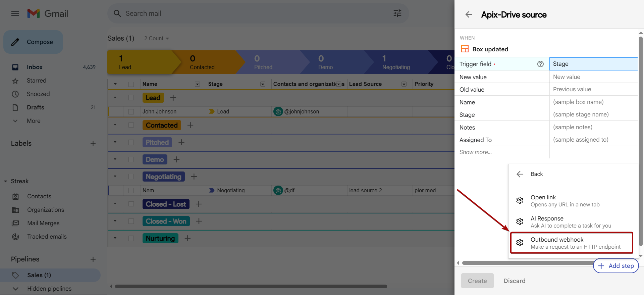Check the Lead stage group checkbox
Viewport: 644px width, 295px height.
coord(131,98)
